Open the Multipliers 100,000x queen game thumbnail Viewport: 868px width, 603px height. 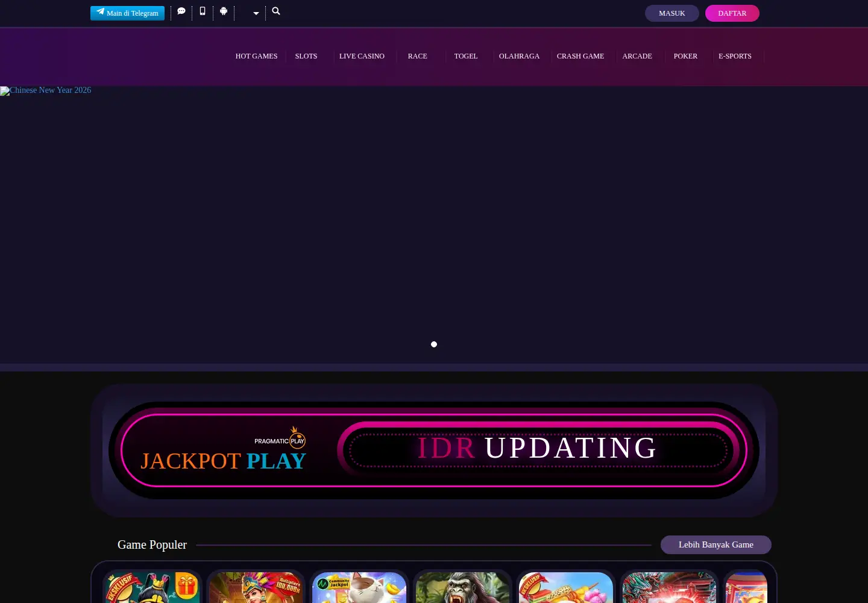click(256, 587)
